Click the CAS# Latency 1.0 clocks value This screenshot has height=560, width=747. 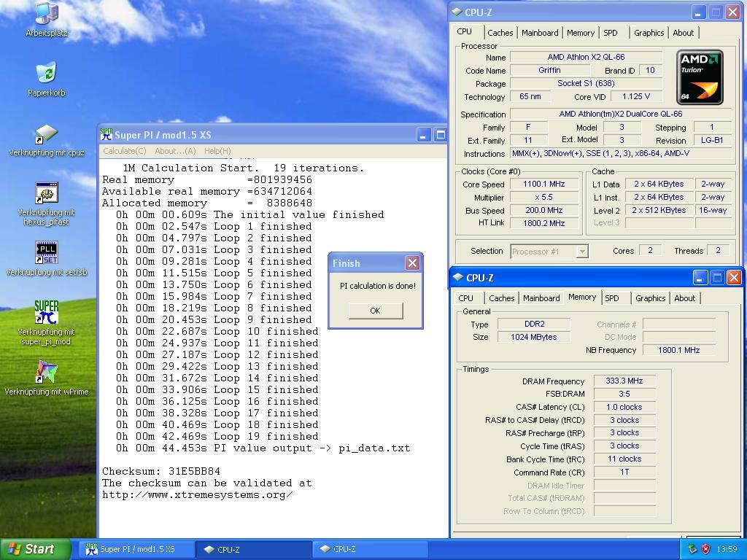624,407
